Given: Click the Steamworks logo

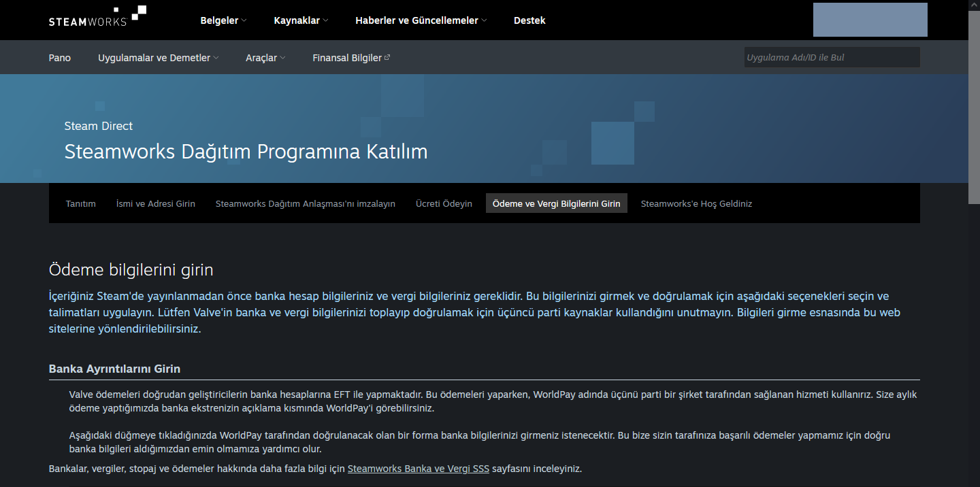Looking at the screenshot, I should (x=97, y=16).
